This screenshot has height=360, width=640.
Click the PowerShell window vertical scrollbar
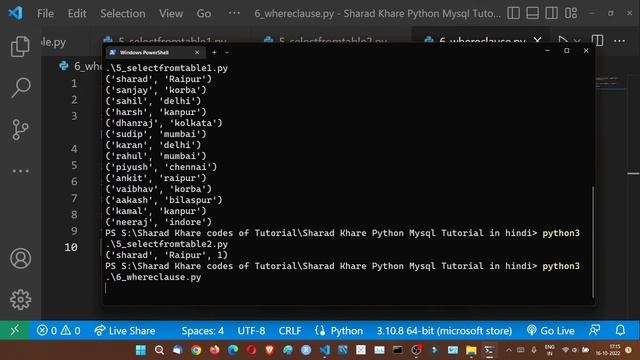[593, 242]
